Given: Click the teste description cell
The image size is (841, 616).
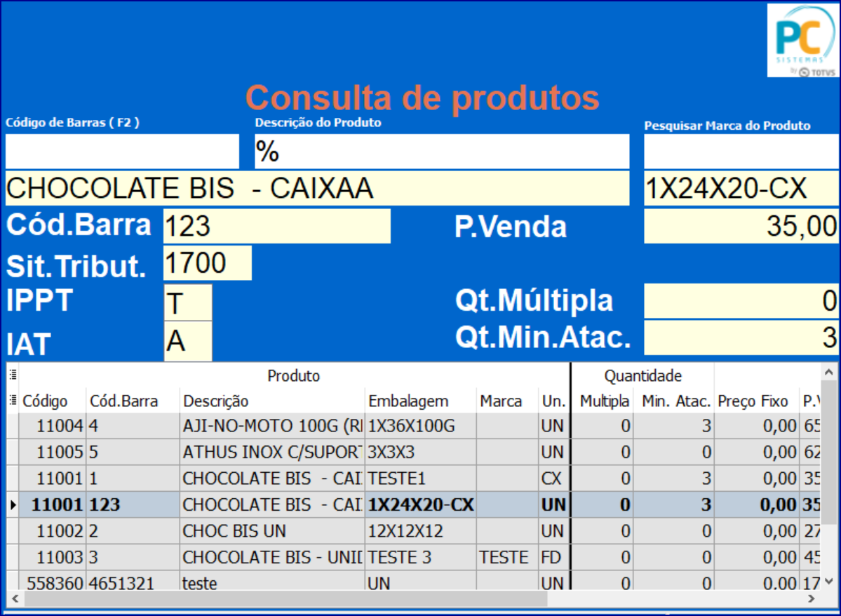Looking at the screenshot, I should coord(272,582).
